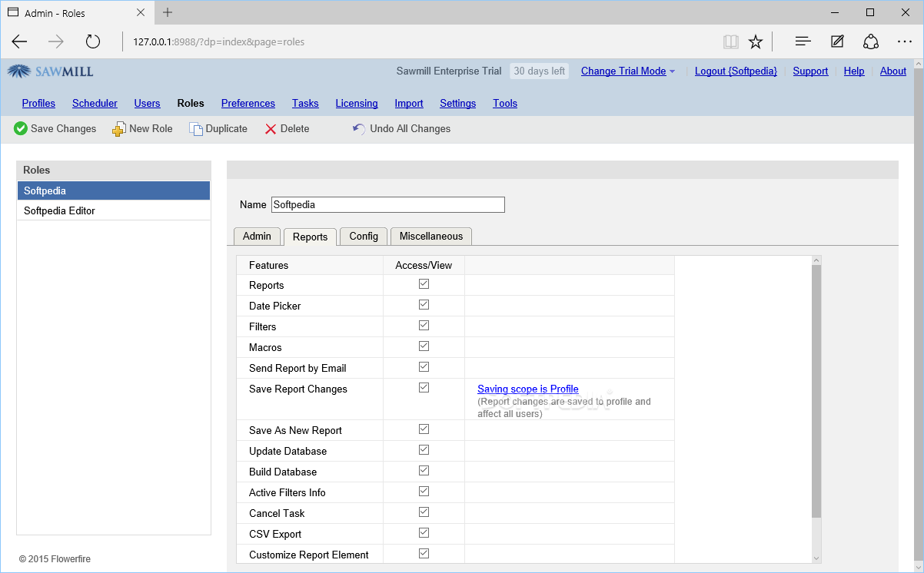
Task: Click Logout {Softpedia} link
Action: pyautogui.click(x=736, y=71)
